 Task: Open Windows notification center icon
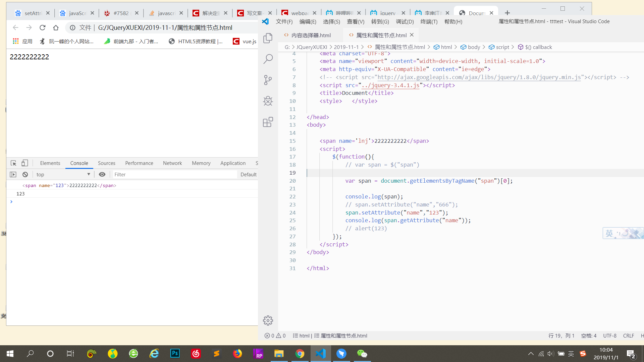tap(631, 354)
